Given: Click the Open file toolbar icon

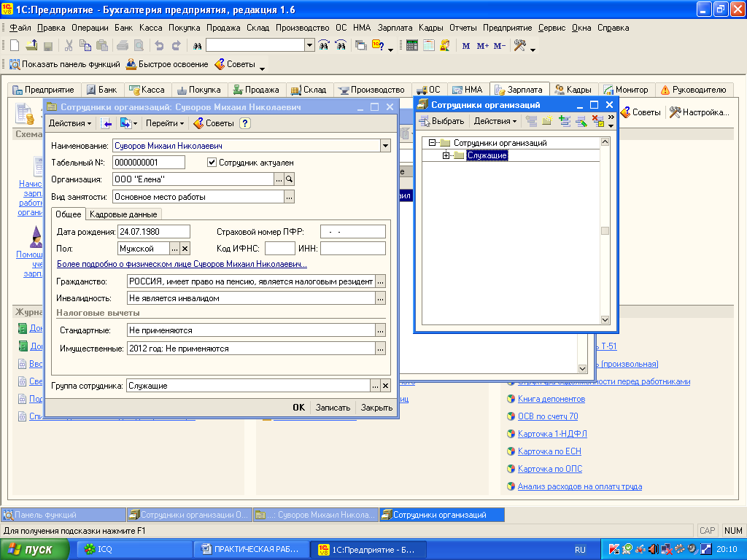Looking at the screenshot, I should coord(31,46).
